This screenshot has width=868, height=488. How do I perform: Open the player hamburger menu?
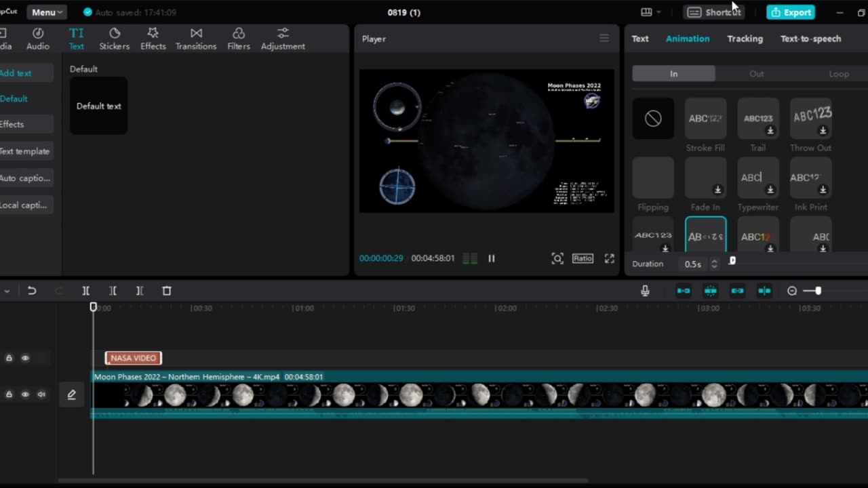[604, 39]
